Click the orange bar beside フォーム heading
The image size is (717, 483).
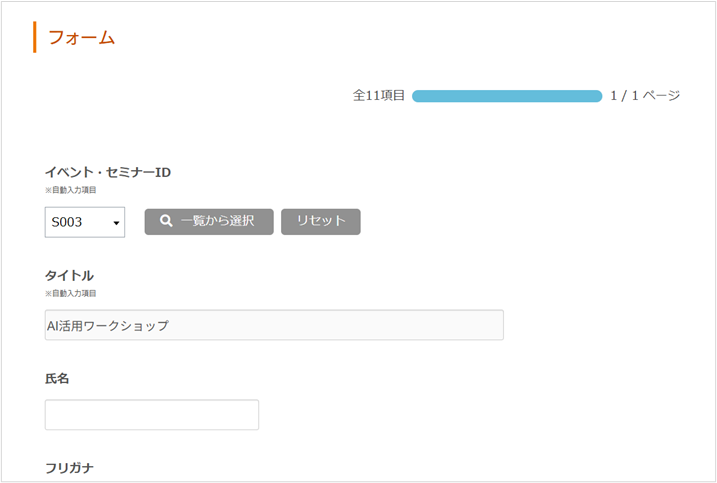(x=35, y=37)
